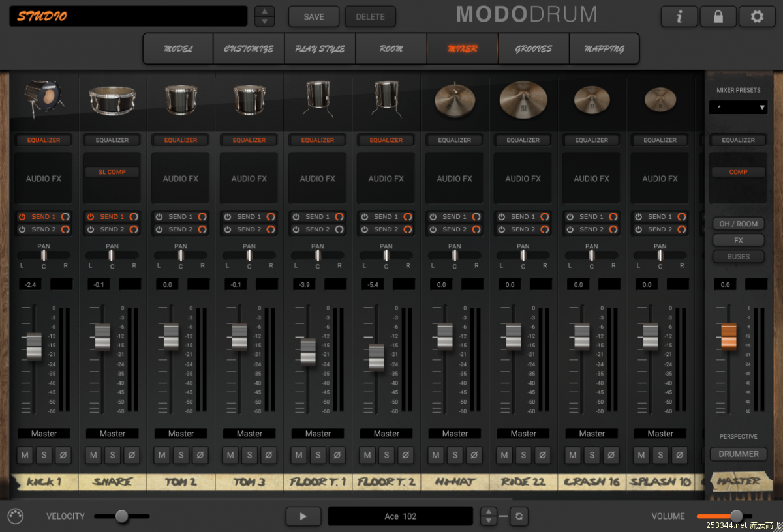Adjust Send 1 knob on Ride 22
Screen dimensions: 783x532
(x=545, y=216)
